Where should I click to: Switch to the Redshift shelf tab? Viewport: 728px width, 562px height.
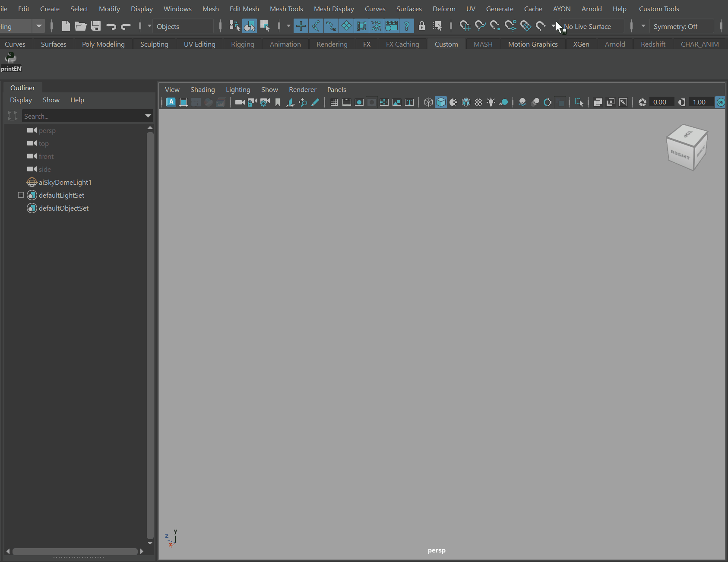[x=653, y=44]
